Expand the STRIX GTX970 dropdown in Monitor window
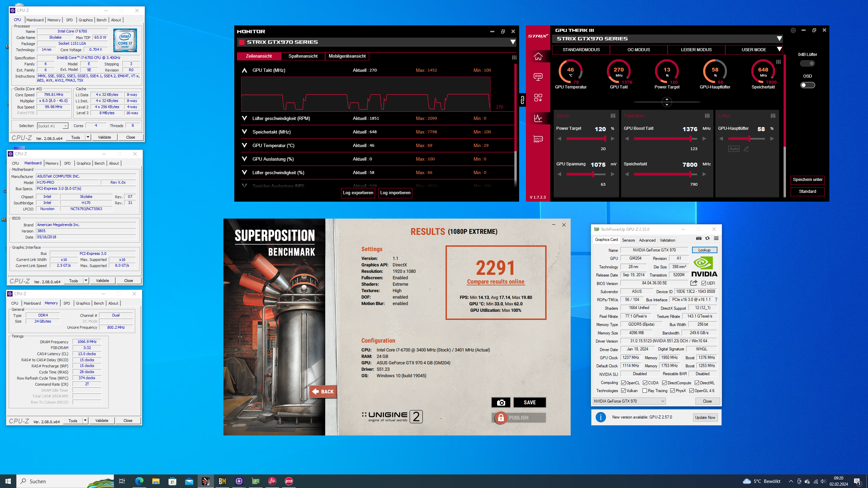Screen dimensions: 868x488 click(513, 42)
